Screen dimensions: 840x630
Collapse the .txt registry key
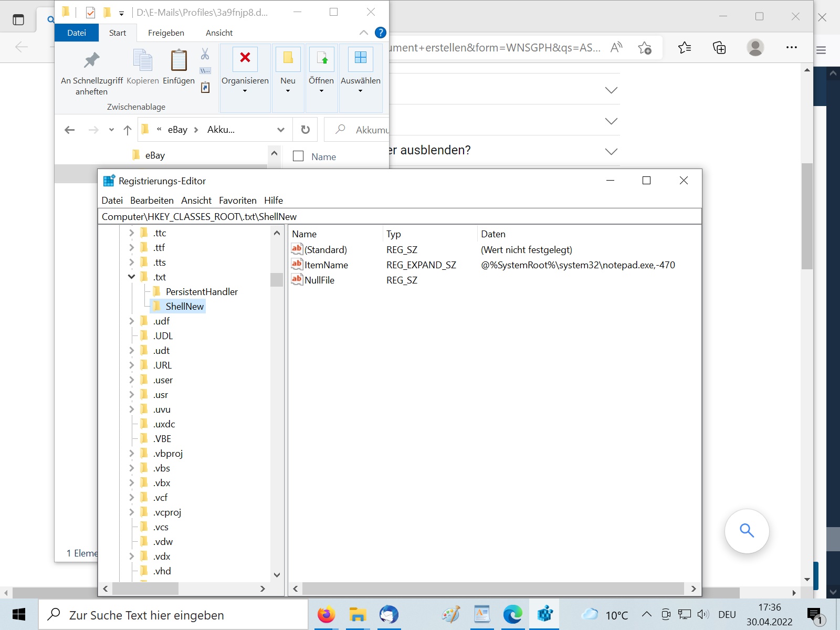[x=131, y=277]
